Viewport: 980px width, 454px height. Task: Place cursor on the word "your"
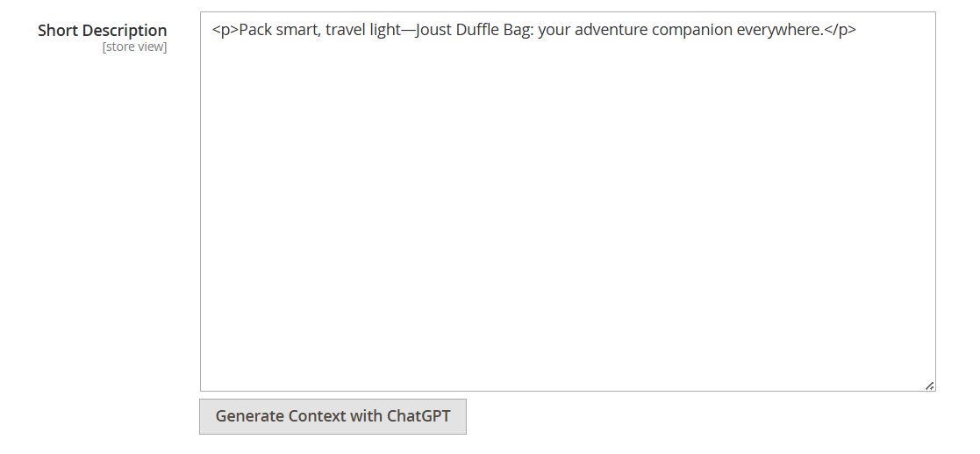pyautogui.click(x=554, y=30)
